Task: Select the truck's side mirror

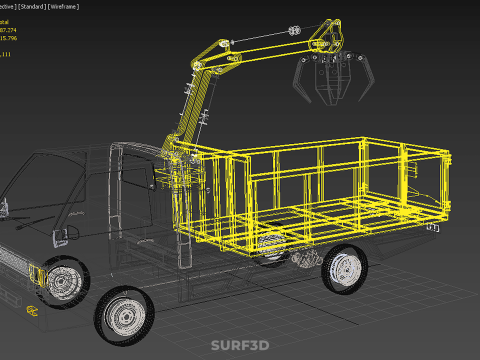Action: click(60, 238)
